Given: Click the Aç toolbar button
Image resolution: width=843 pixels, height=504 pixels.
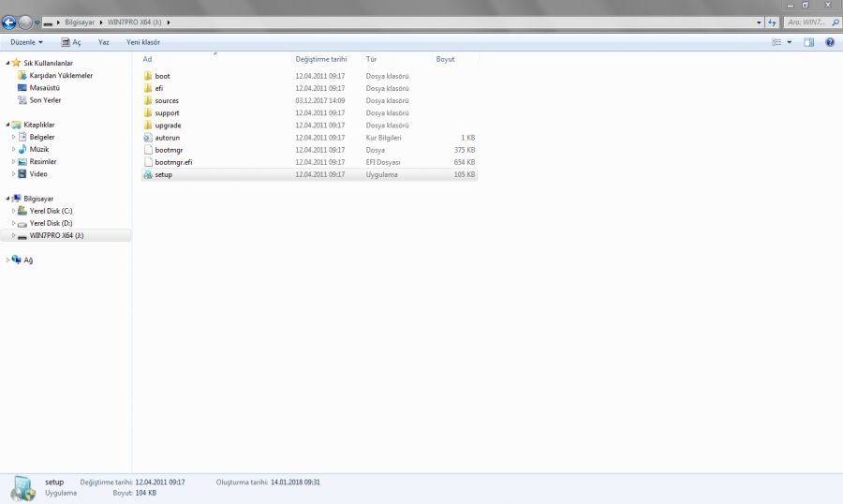Looking at the screenshot, I should click(x=71, y=42).
